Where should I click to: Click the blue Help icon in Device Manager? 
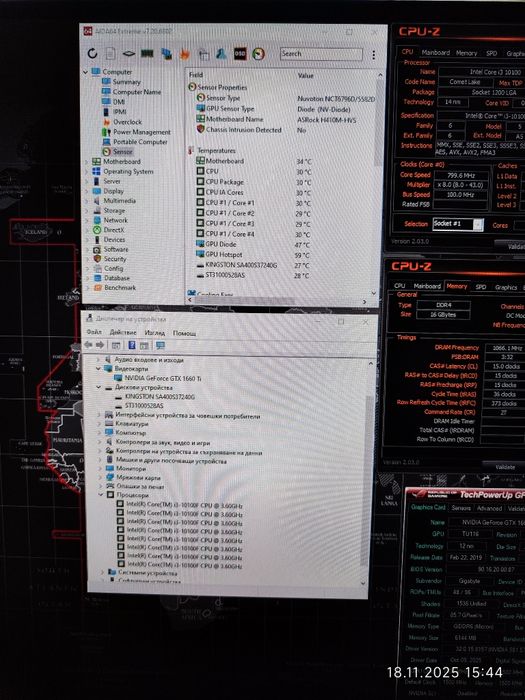point(132,345)
